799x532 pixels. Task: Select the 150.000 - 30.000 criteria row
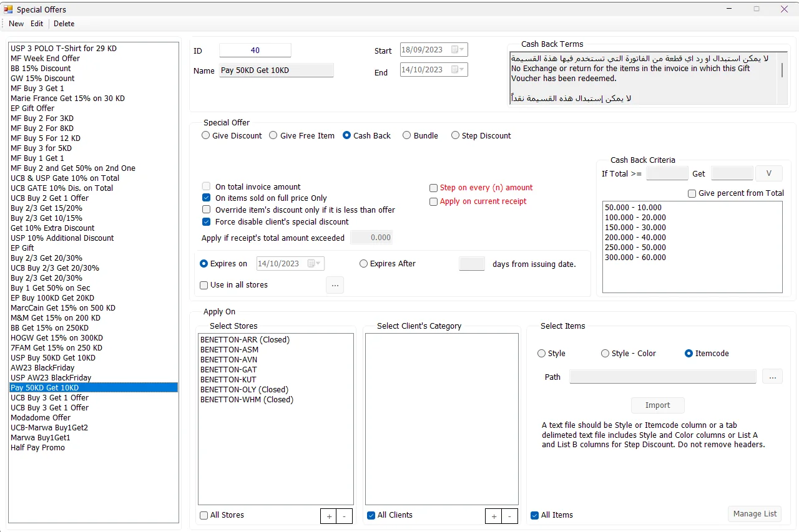pos(692,228)
